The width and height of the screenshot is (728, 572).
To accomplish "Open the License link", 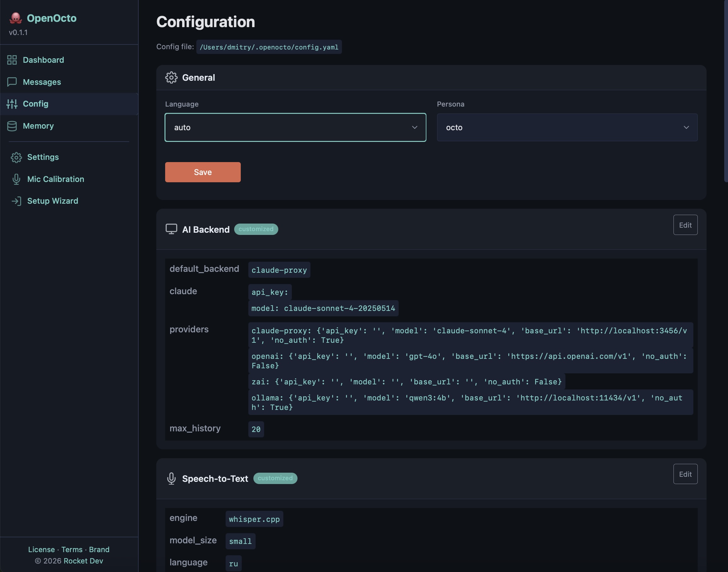I will [42, 550].
